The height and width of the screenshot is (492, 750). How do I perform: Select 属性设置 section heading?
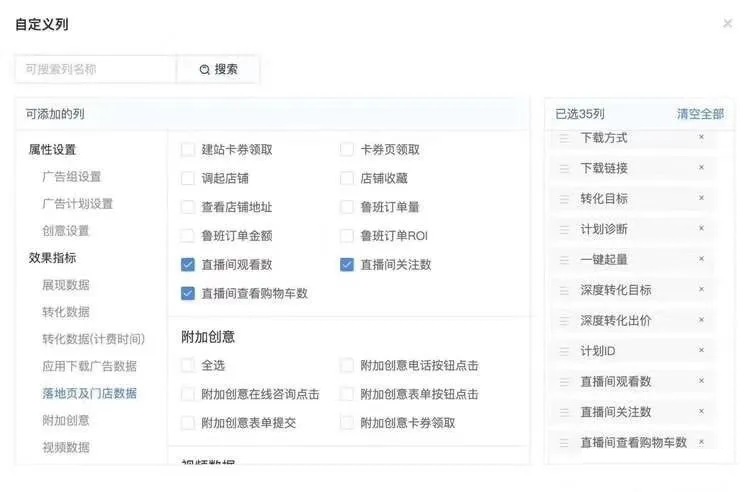[53, 150]
